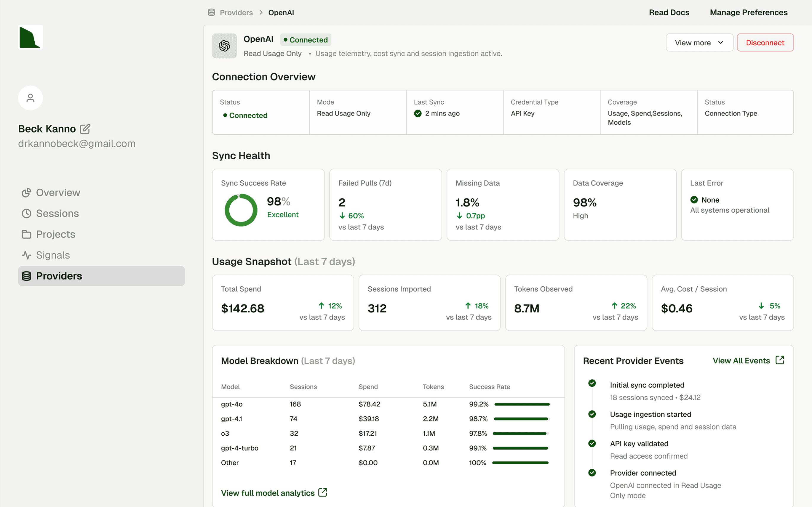Click the Tokens Observed up arrow icon
This screenshot has width=812, height=507.
[615, 306]
